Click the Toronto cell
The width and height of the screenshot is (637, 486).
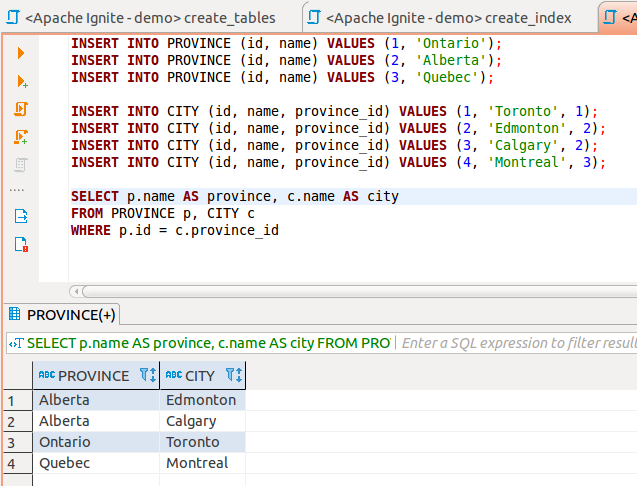pyautogui.click(x=203, y=442)
